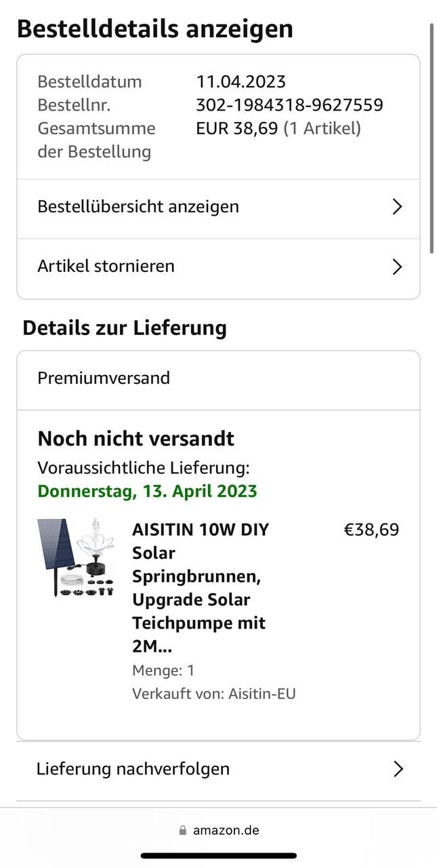Tap the green Donnerstag, 13. April 2023 date
This screenshot has width=437, height=868.
[x=147, y=491]
